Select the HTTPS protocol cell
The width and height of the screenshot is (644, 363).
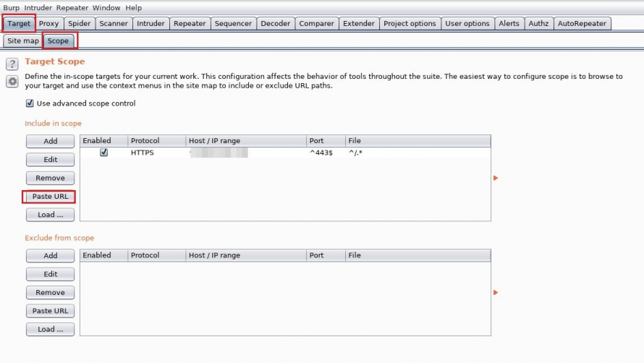tap(157, 153)
